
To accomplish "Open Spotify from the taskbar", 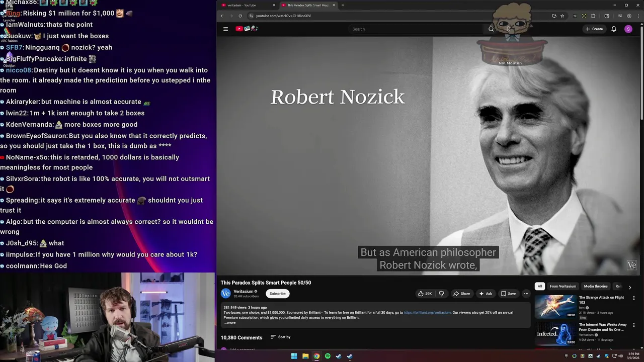I will 328,356.
